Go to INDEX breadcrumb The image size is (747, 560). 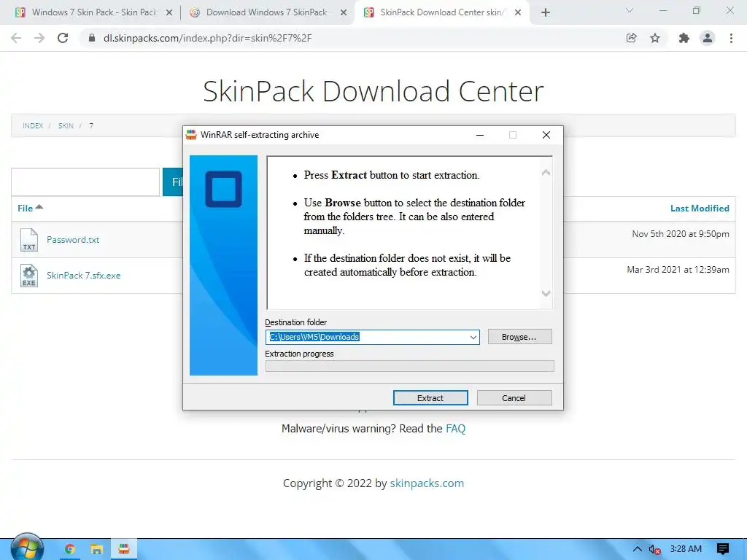(x=33, y=125)
